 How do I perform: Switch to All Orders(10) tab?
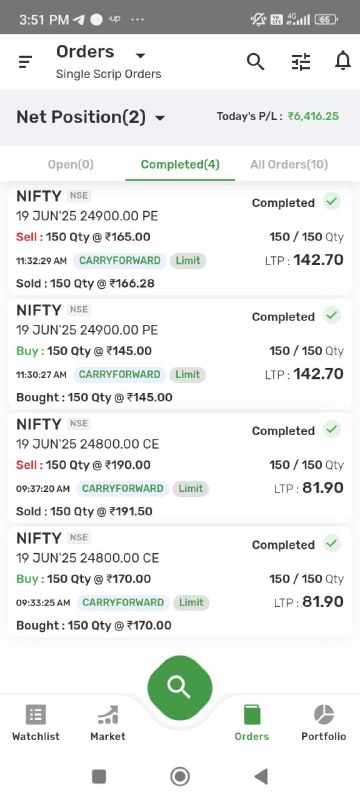click(x=289, y=164)
